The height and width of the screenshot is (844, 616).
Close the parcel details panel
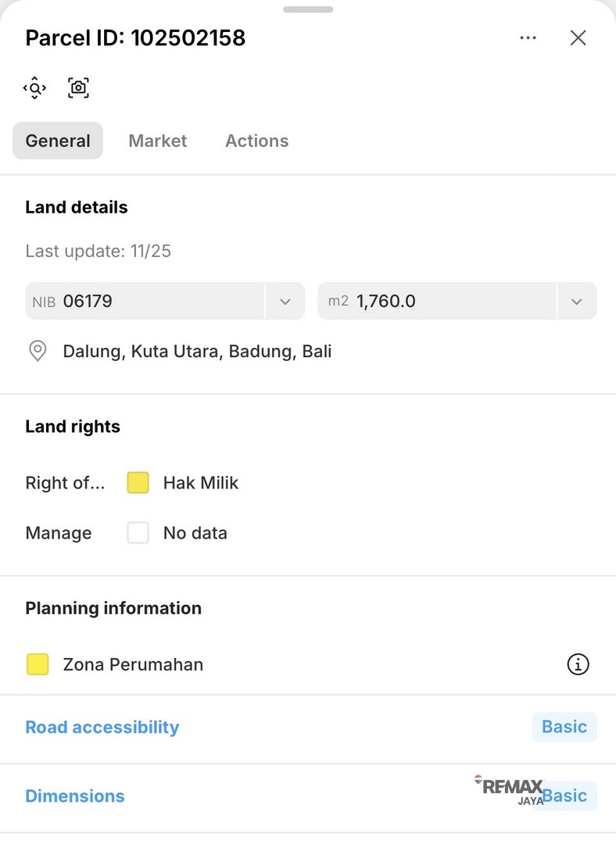578,38
